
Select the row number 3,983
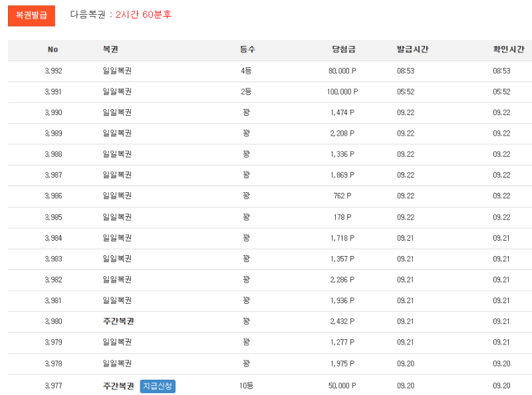(54, 259)
